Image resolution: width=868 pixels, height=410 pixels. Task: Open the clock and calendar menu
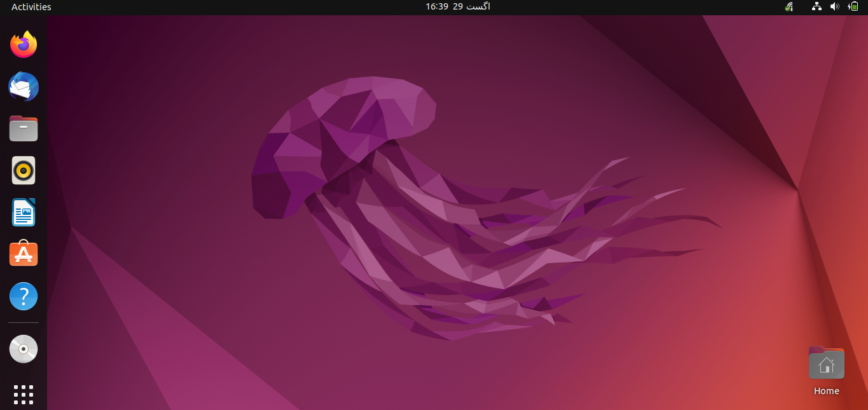(x=458, y=6)
